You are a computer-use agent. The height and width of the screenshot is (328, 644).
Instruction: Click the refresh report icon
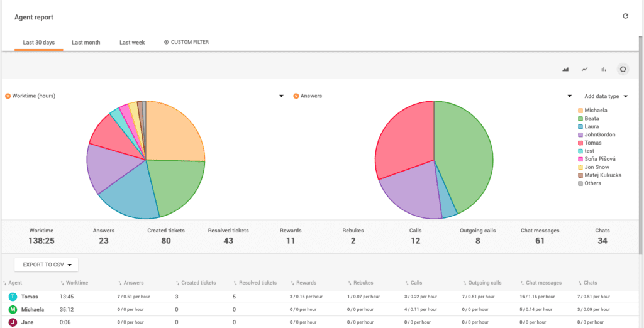pyautogui.click(x=625, y=16)
